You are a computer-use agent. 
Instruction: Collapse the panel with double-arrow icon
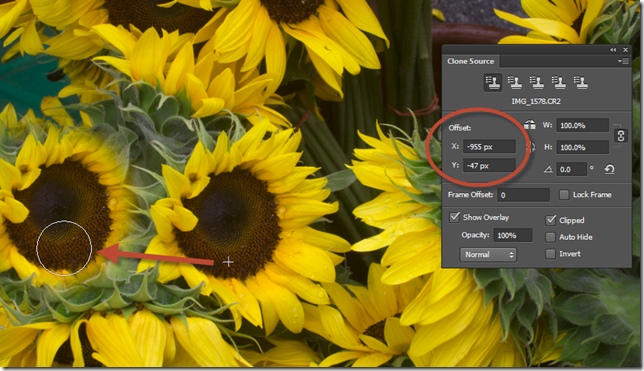pyautogui.click(x=613, y=50)
